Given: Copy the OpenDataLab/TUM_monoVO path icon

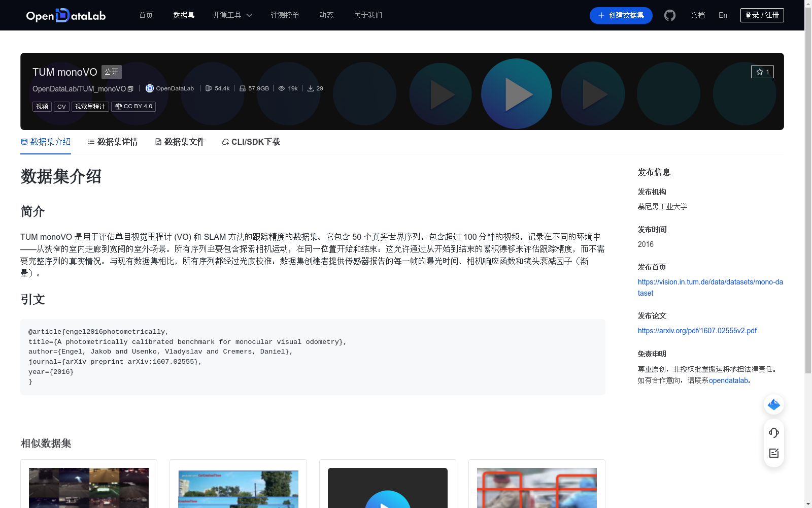Looking at the screenshot, I should click(x=130, y=89).
